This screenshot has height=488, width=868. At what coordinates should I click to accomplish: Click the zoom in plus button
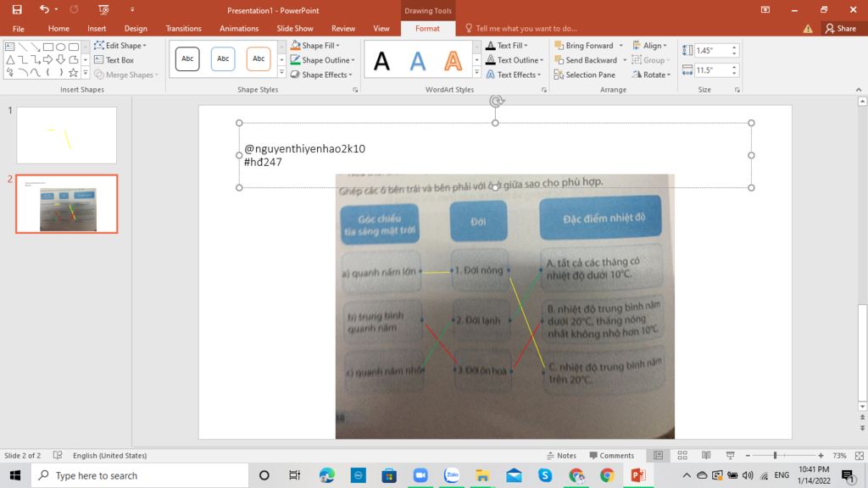[821, 455]
